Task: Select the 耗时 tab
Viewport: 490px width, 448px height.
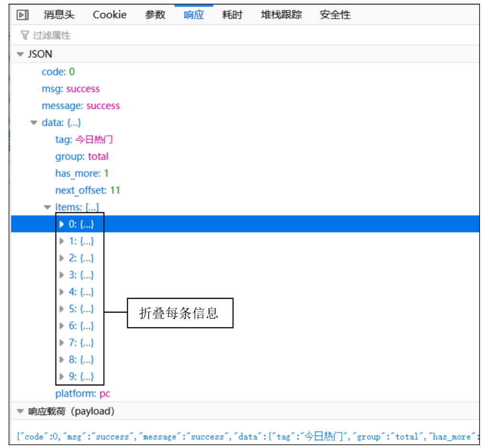Action: (x=232, y=14)
